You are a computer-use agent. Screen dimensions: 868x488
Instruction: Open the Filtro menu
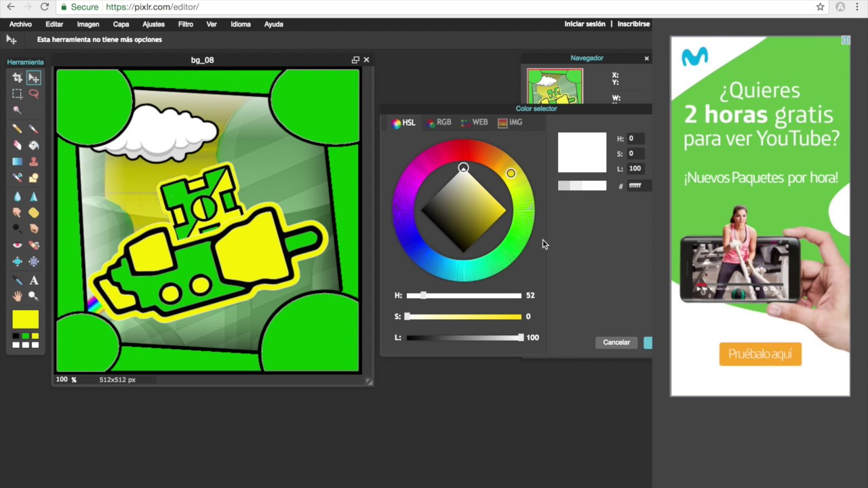pos(186,24)
